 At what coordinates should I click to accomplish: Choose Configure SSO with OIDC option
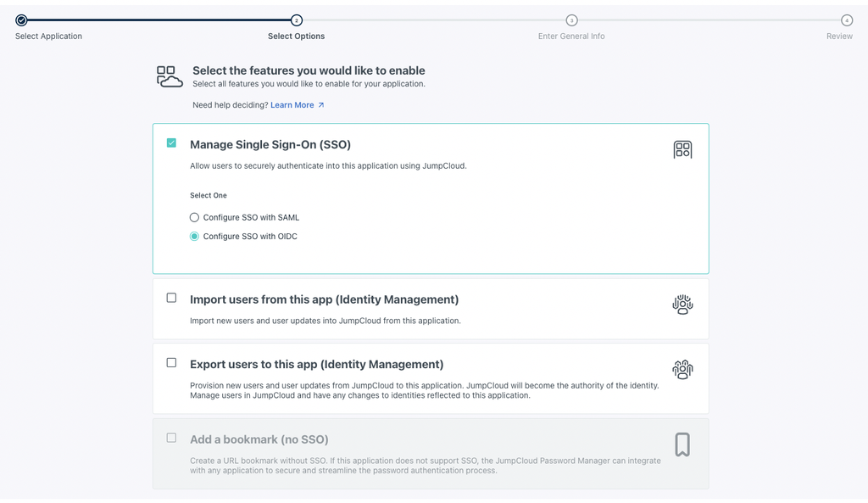[194, 237]
